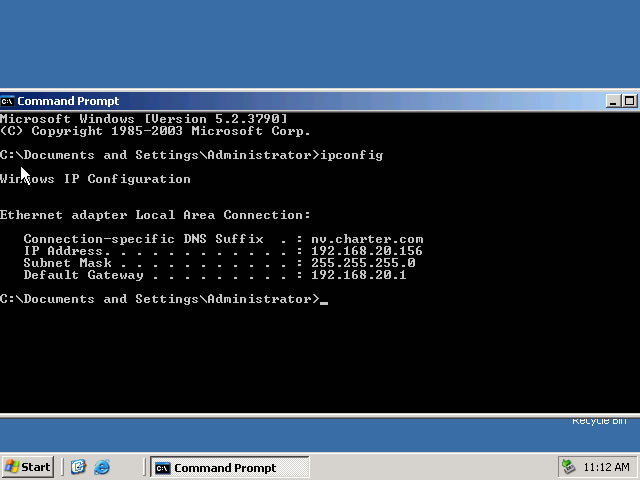The image size is (640, 480).
Task: Click at the blinking cursor on last prompt
Action: pyautogui.click(x=324, y=303)
